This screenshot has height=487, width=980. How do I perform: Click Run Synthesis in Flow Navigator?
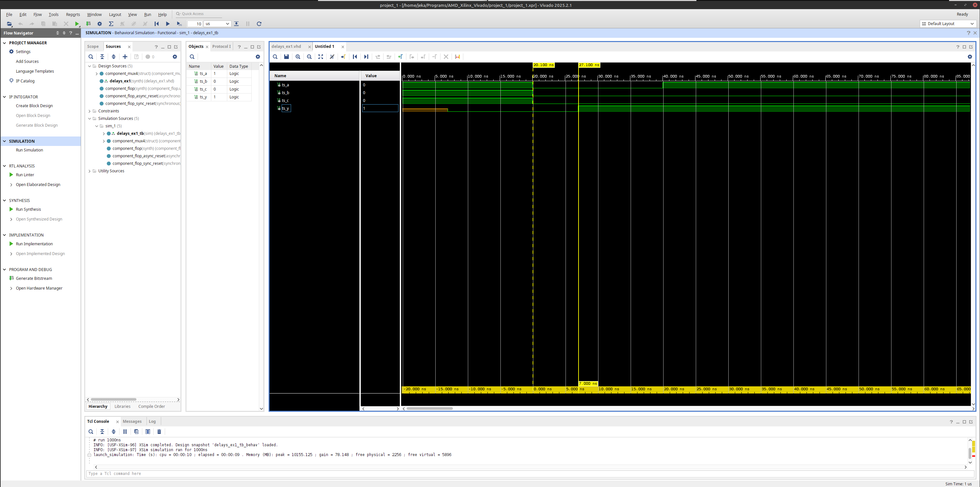pos(28,209)
